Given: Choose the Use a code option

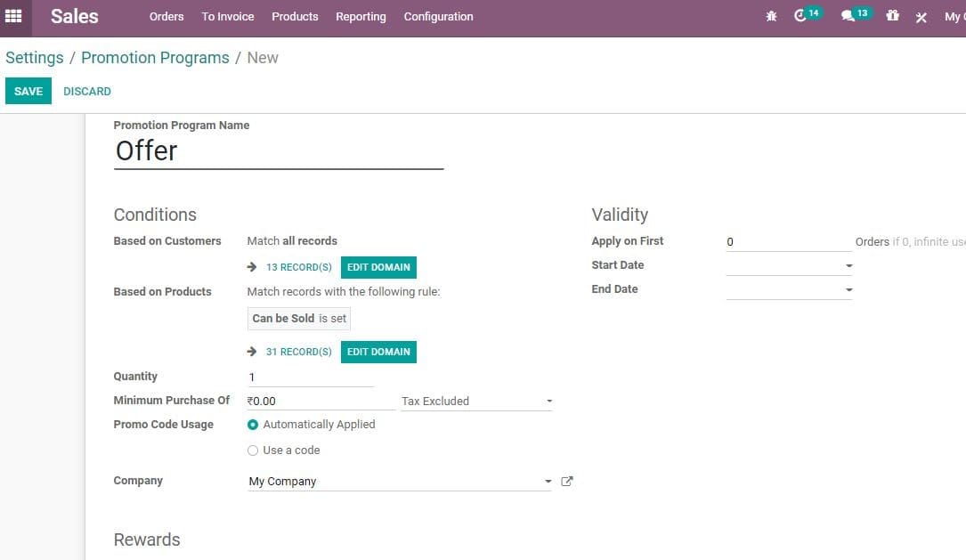Looking at the screenshot, I should (x=252, y=450).
